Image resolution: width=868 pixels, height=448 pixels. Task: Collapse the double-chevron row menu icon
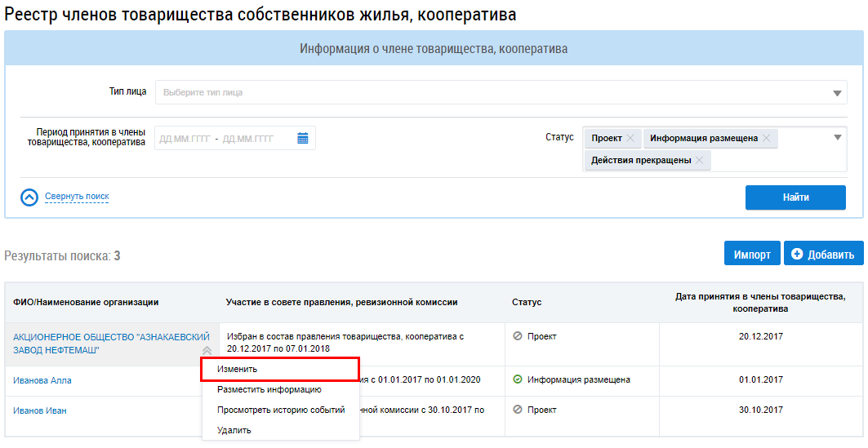[207, 350]
